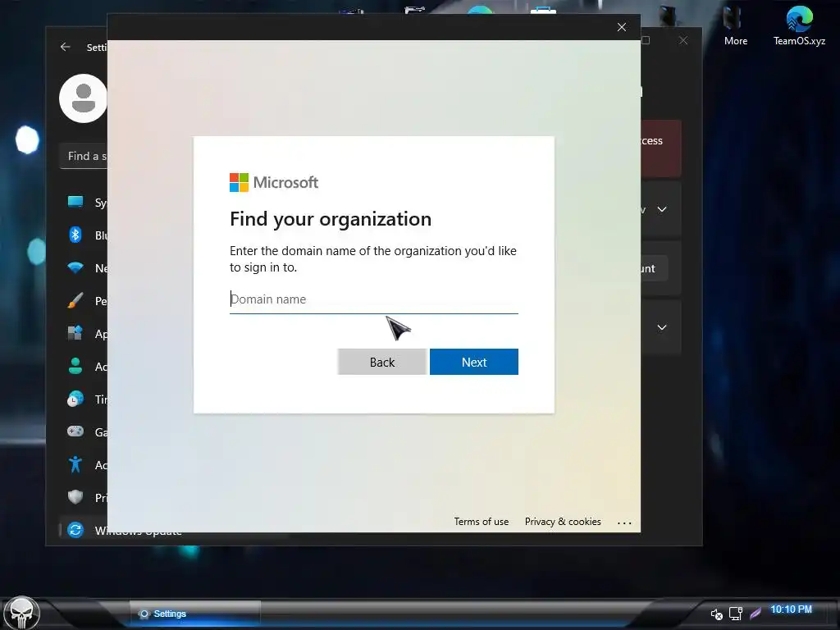Click the Next button
This screenshot has height=630, width=840.
coord(474,362)
